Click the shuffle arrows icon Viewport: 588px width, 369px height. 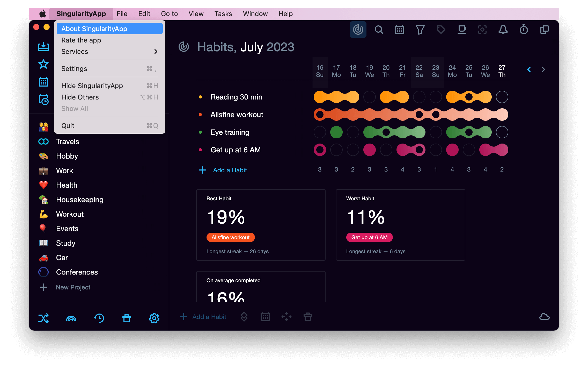pos(43,318)
